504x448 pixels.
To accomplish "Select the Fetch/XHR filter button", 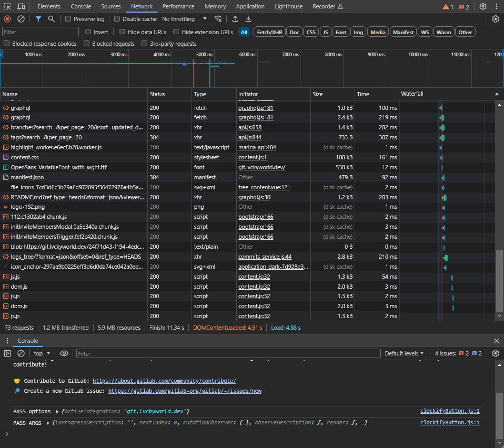I will [268, 32].
